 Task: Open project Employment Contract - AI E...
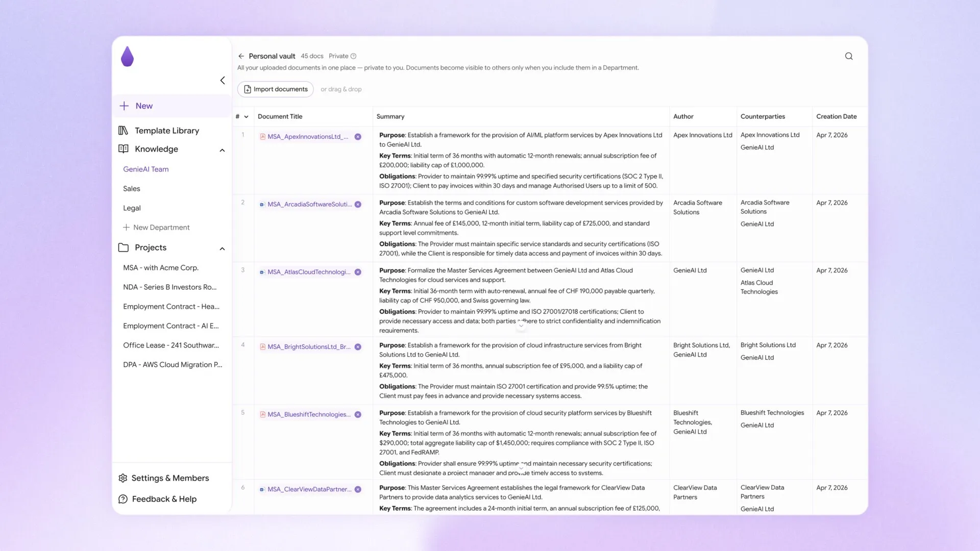[x=171, y=326]
